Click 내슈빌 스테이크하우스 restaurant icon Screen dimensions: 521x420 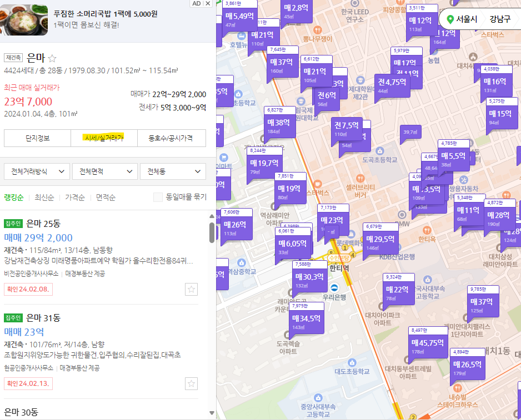pyautogui.click(x=458, y=388)
